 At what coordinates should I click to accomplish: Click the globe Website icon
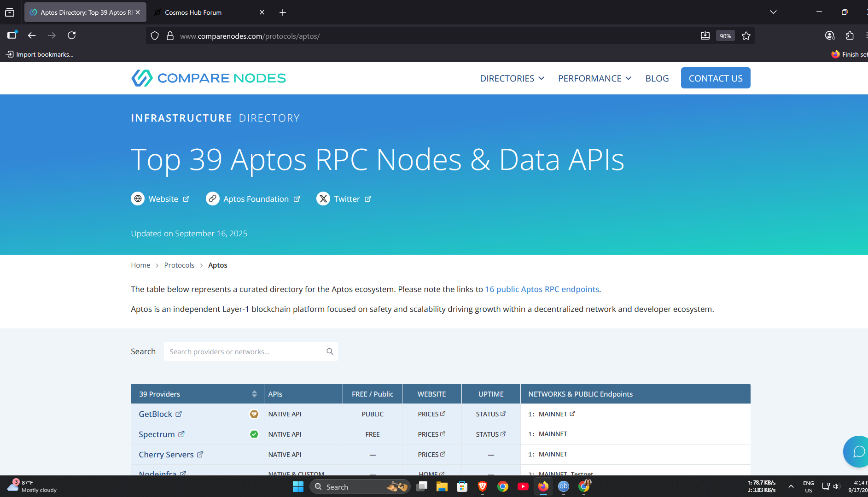138,199
